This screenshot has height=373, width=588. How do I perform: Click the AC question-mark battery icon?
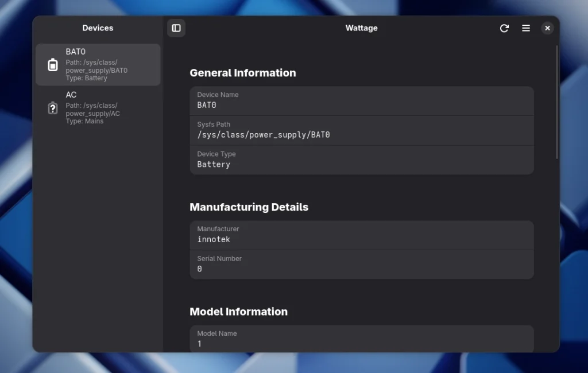tap(53, 108)
